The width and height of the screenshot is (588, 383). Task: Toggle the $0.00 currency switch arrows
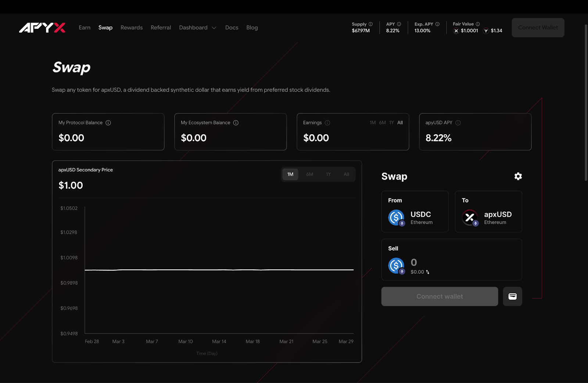pyautogui.click(x=427, y=272)
